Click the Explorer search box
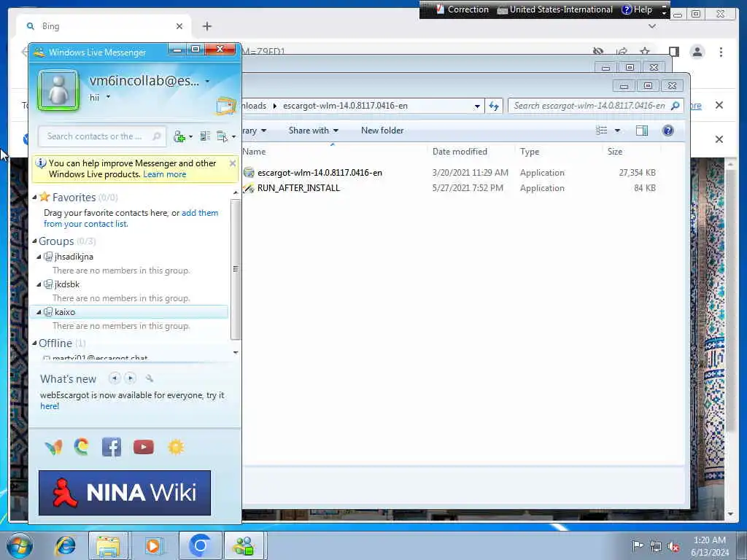This screenshot has height=560, width=747. click(595, 106)
